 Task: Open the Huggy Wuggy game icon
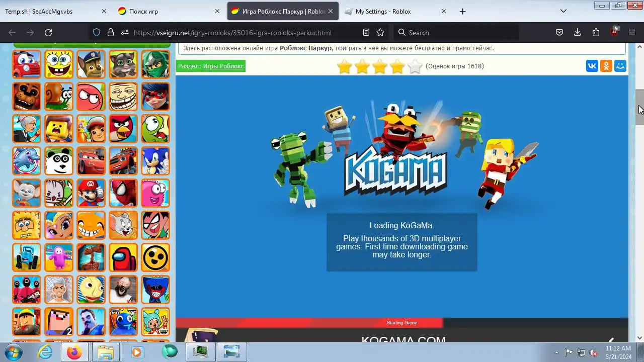click(155, 290)
